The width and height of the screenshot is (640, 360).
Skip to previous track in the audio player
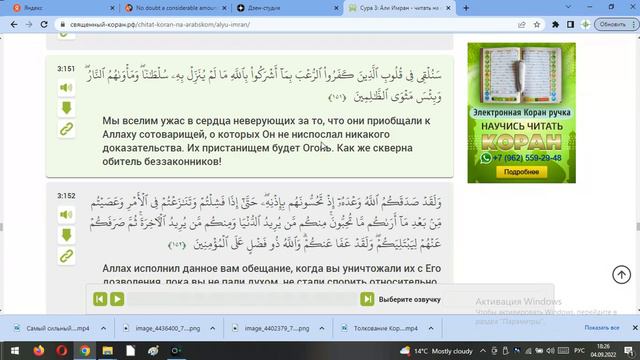(x=100, y=299)
